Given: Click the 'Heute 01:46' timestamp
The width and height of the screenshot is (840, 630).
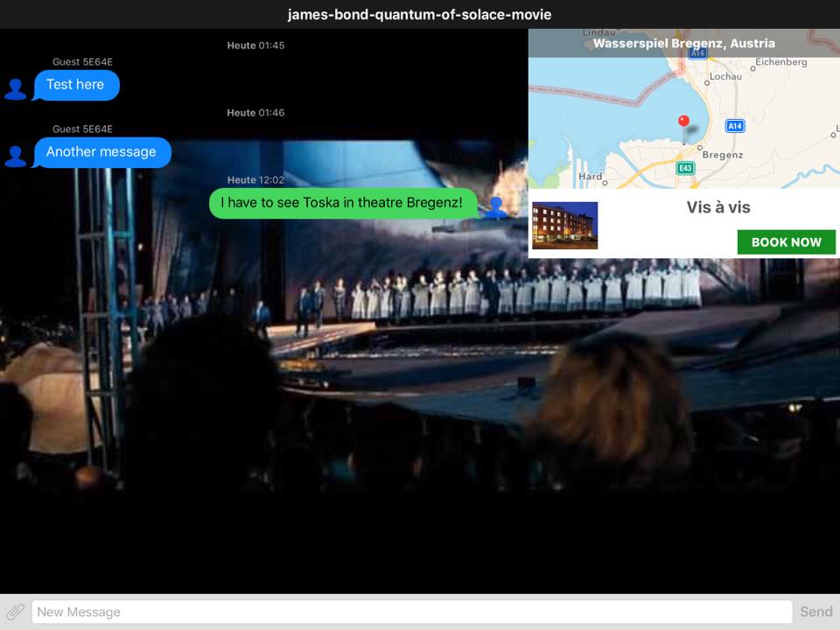Looking at the screenshot, I should point(255,113).
